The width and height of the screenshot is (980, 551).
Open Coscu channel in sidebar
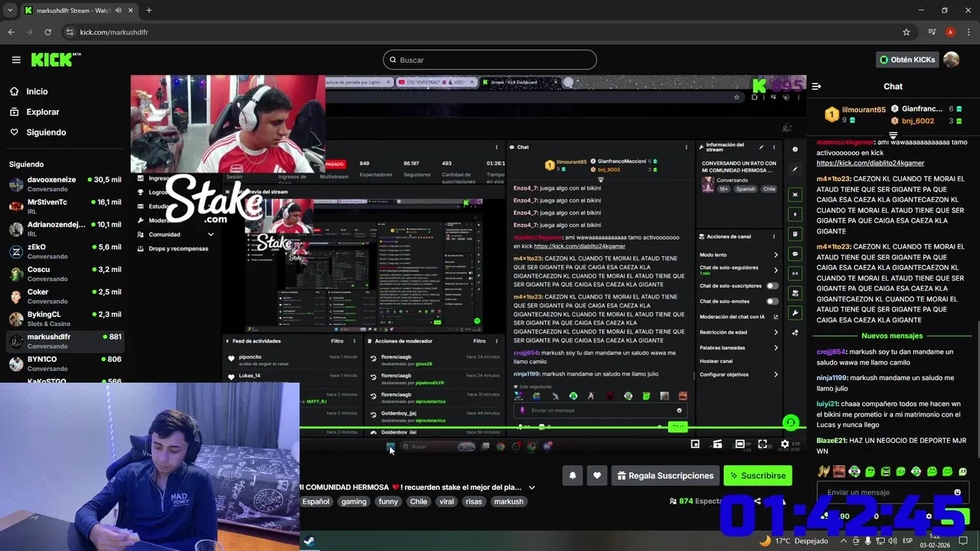point(64,273)
